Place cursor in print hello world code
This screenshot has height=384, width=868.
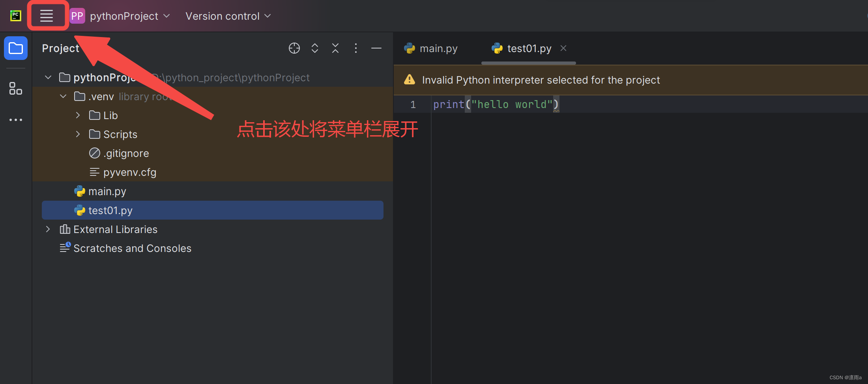pyautogui.click(x=496, y=104)
